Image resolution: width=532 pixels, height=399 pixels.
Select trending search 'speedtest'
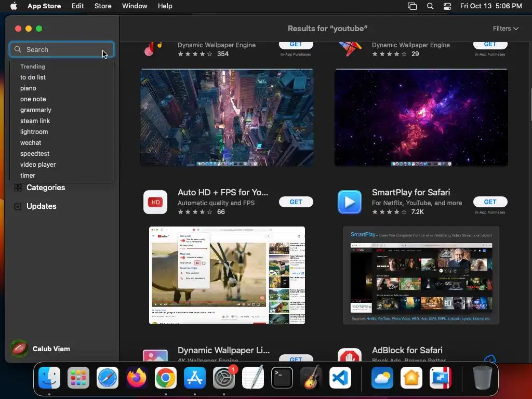click(x=35, y=153)
